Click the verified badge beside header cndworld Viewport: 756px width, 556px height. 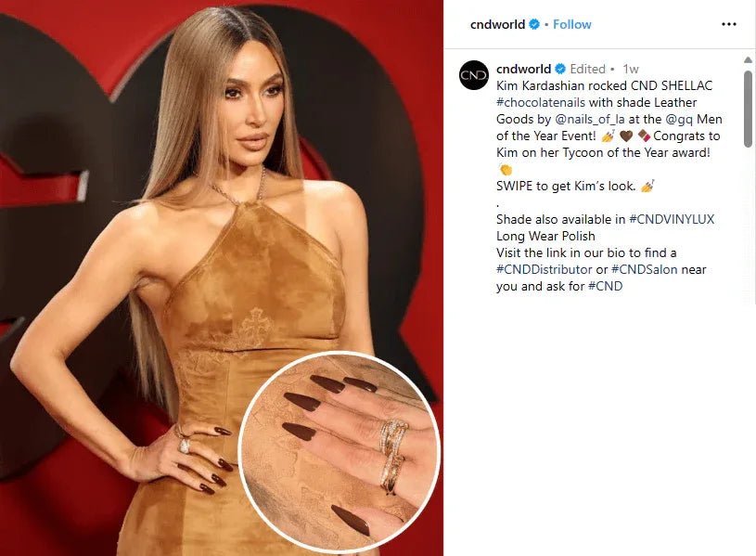coord(534,24)
